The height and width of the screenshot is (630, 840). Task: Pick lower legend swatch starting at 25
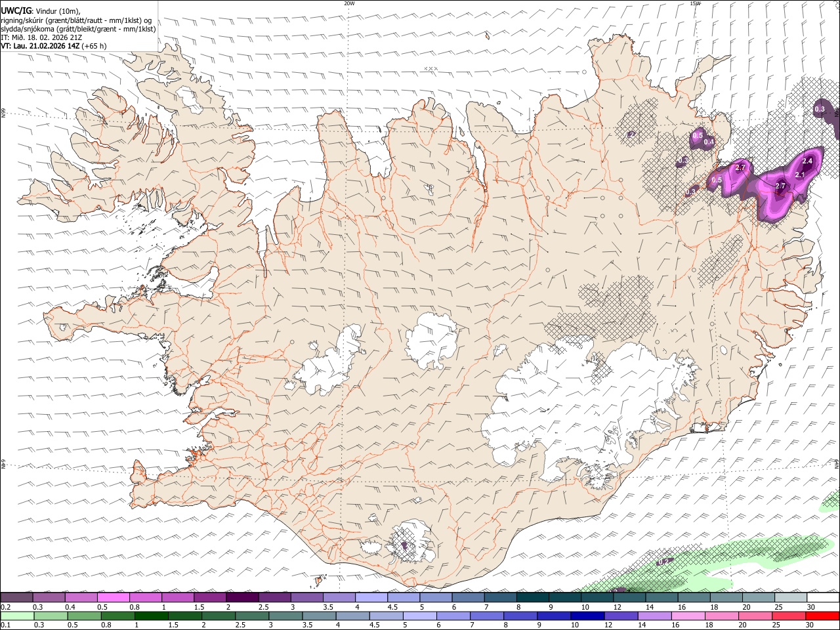[x=789, y=616]
